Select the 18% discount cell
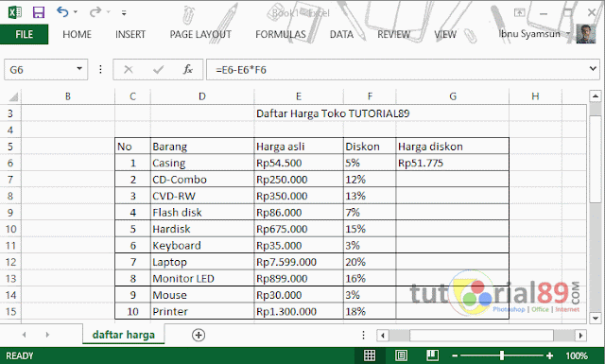The height and width of the screenshot is (364, 605). tap(370, 311)
